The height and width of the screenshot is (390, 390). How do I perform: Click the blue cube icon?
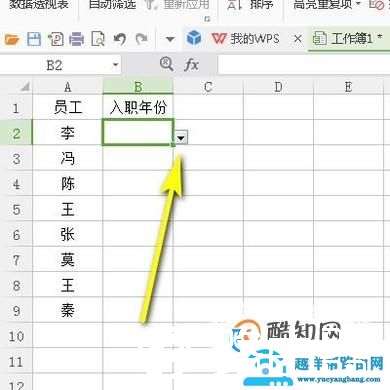194,37
